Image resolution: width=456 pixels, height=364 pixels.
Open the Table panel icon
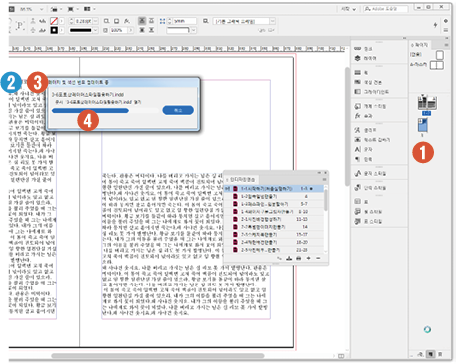[358, 202]
